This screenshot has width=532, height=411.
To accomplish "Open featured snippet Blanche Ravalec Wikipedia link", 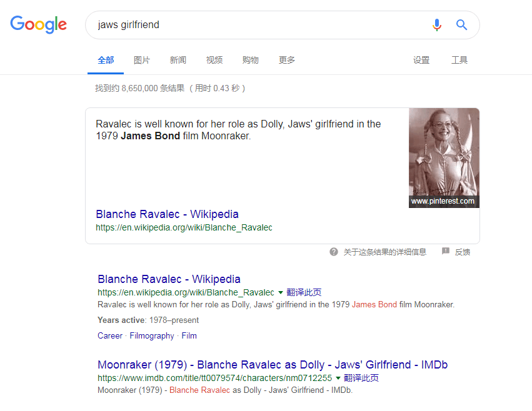I will click(x=167, y=214).
